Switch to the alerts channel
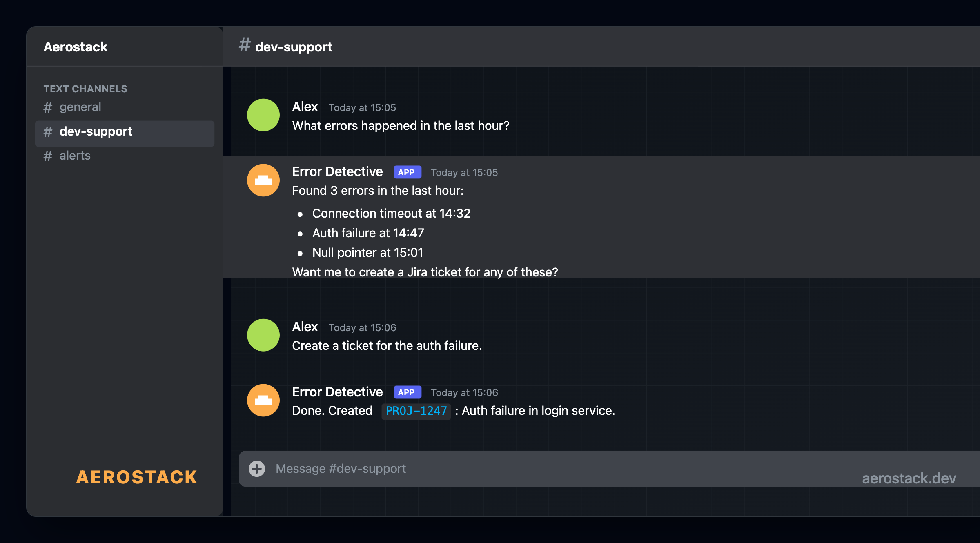Viewport: 980px width, 543px height. (x=75, y=156)
